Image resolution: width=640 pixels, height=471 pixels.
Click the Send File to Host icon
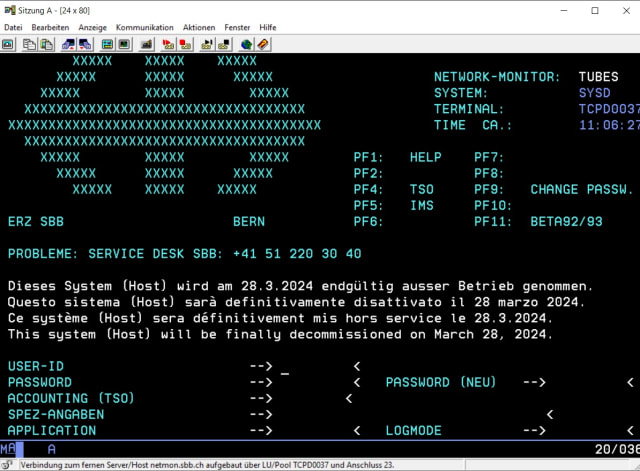click(68, 44)
